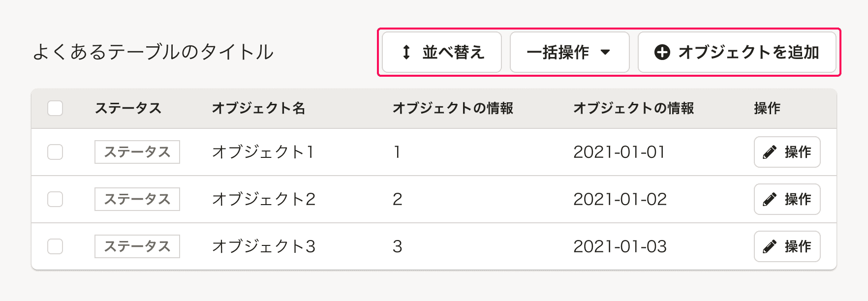This screenshot has width=868, height=301.
Task: Select the ステータス badge on オブジェクト3's row
Action: [137, 246]
